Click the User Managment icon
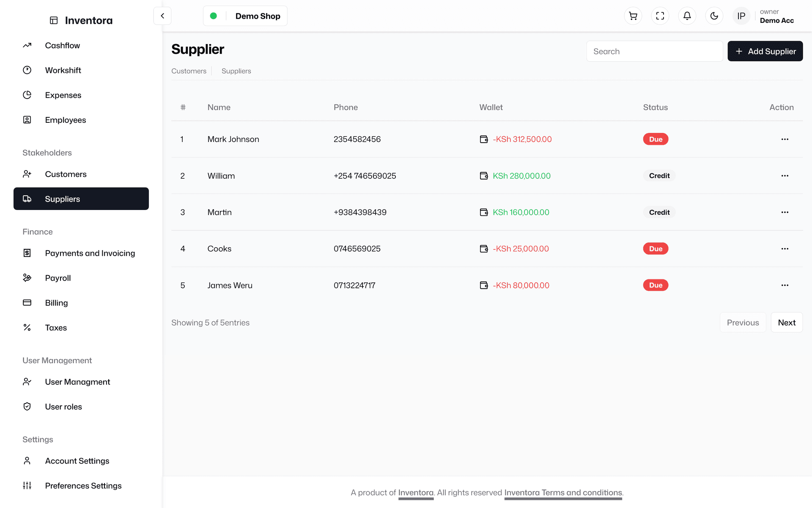This screenshot has width=812, height=508. 27,382
